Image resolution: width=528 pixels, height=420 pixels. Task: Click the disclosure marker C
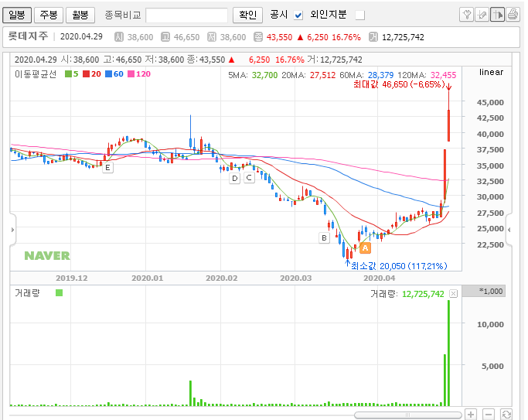coord(249,177)
